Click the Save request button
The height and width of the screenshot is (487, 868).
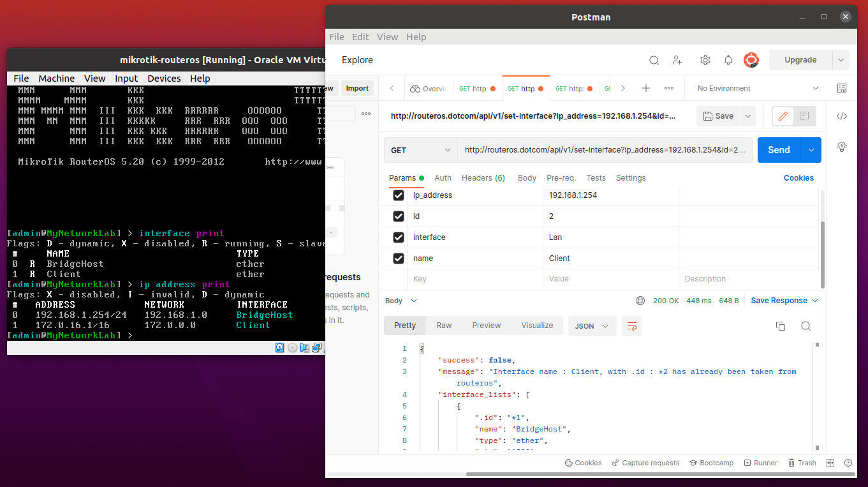pyautogui.click(x=718, y=116)
